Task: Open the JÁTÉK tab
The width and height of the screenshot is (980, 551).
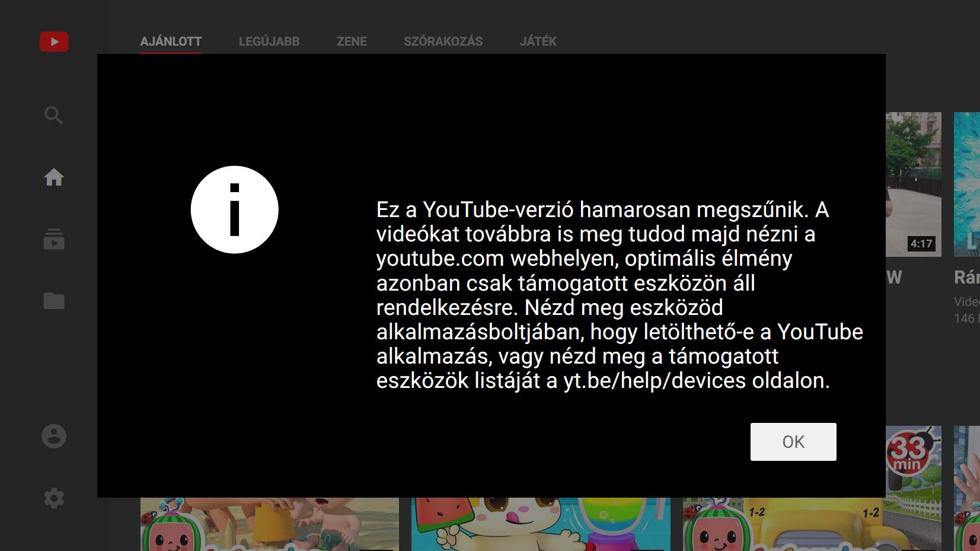Action: pos(538,42)
